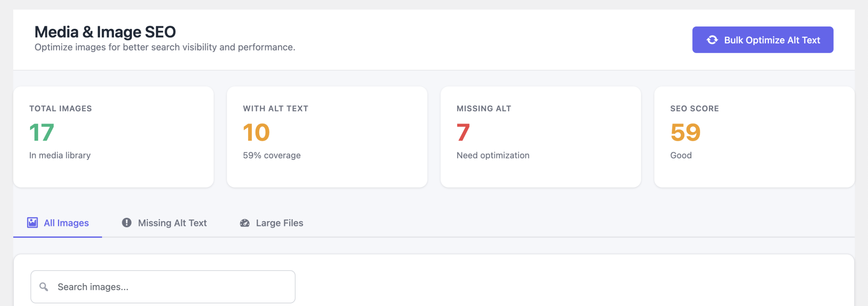Screen dimensions: 868x306
Task: Click the red 7 missing alt number
Action: click(x=463, y=132)
